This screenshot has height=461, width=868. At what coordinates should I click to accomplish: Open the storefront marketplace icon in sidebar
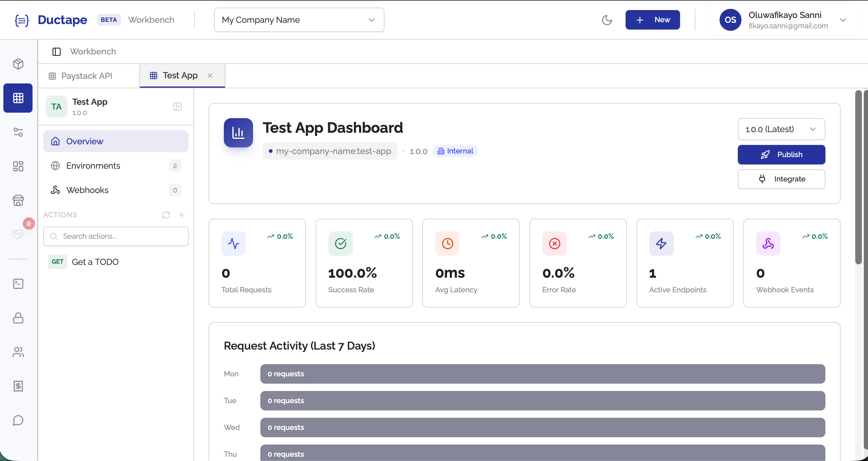(x=18, y=200)
